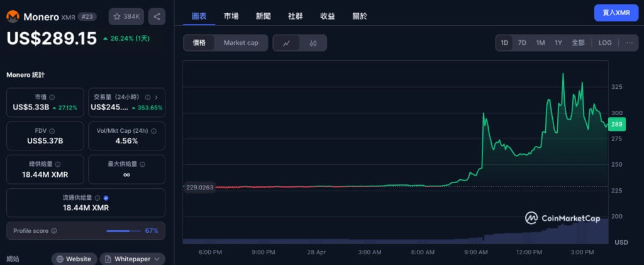
Task: Click the Monero logo icon
Action: (13, 16)
